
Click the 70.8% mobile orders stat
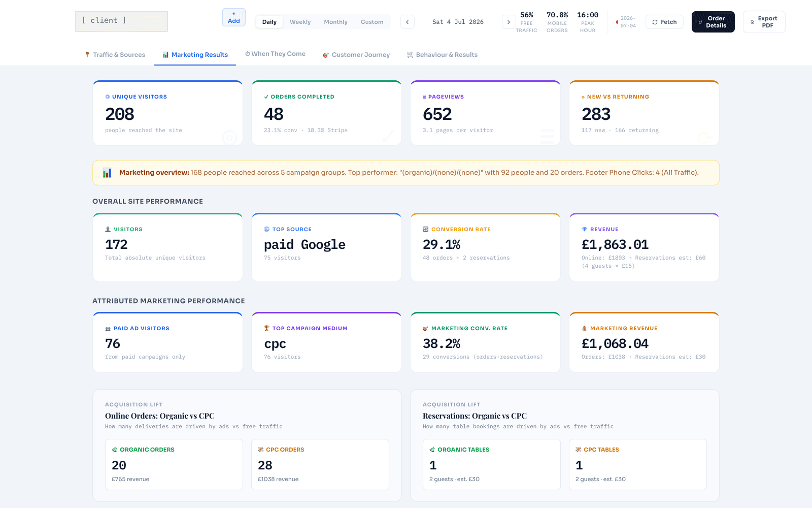[x=557, y=22]
